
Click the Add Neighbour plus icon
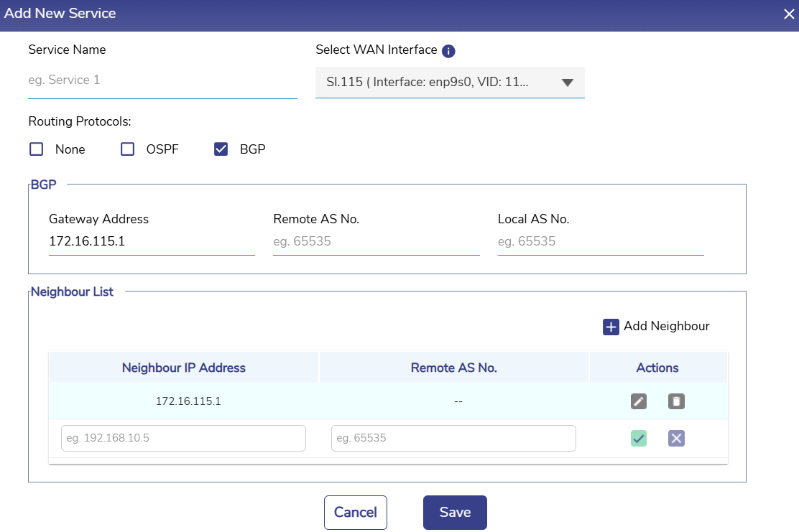coord(611,327)
